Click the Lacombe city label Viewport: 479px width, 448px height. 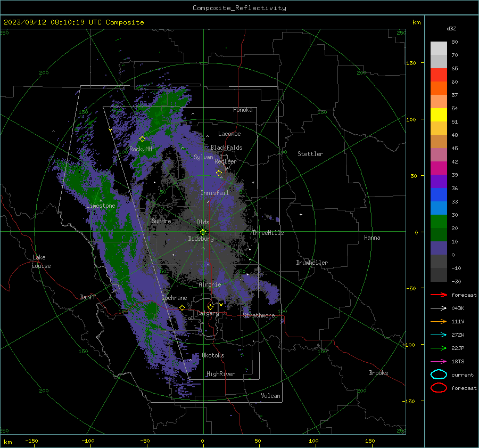coord(229,134)
